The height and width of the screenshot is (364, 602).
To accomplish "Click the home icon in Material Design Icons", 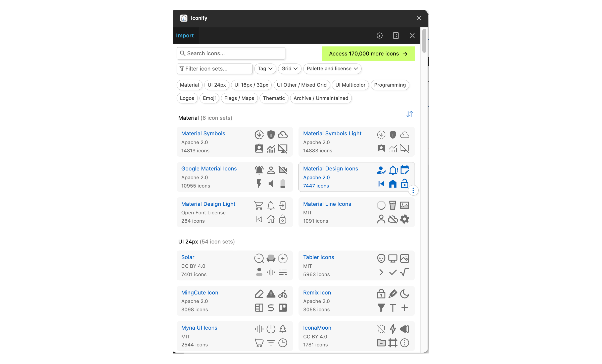I will [x=393, y=184].
